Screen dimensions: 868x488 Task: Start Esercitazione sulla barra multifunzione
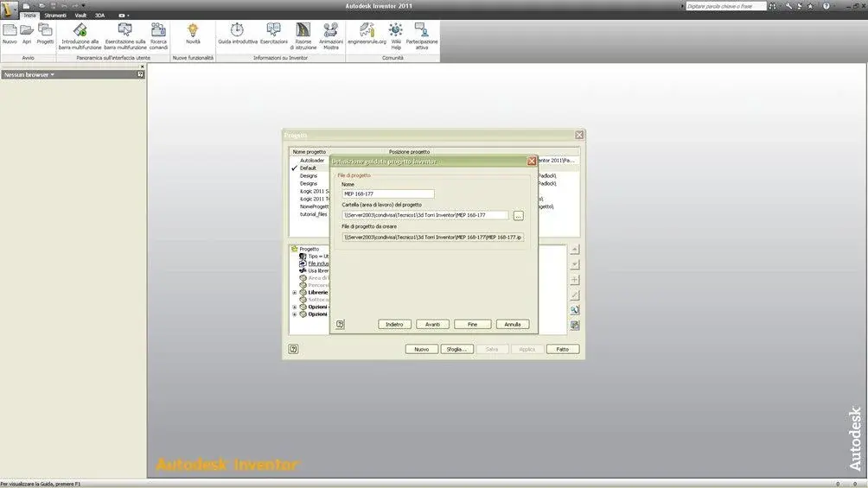coord(125,36)
